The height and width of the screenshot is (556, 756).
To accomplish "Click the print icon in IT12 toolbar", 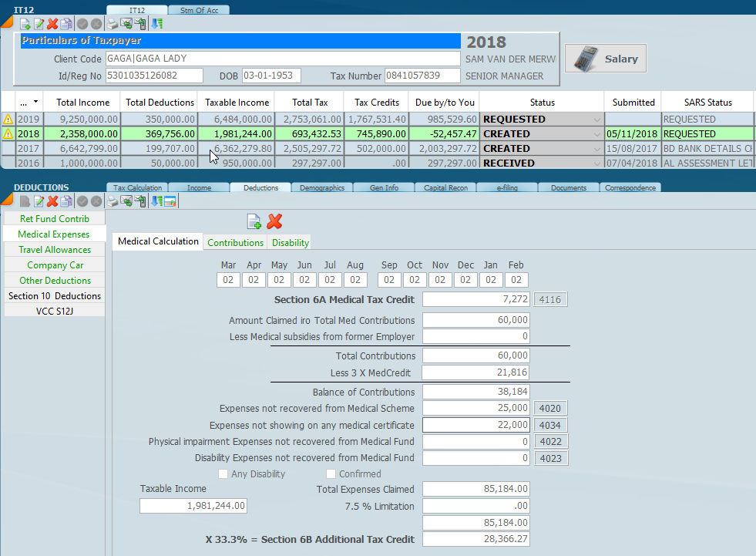I will point(113,24).
